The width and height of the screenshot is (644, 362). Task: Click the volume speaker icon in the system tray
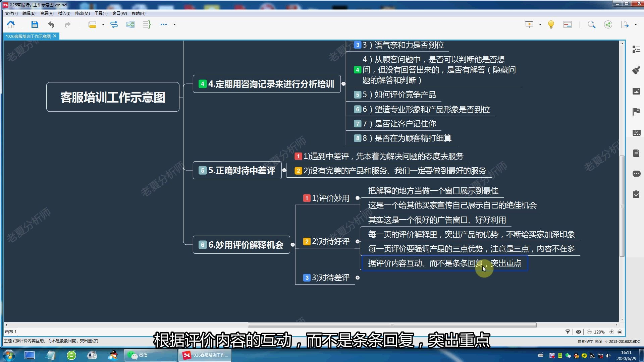tap(608, 356)
